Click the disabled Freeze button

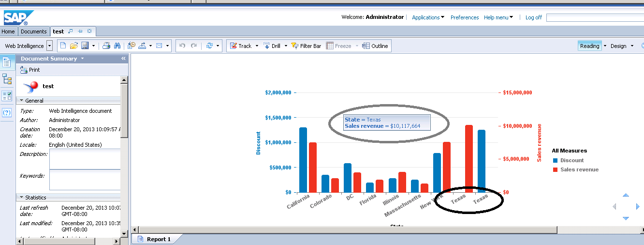coord(338,46)
